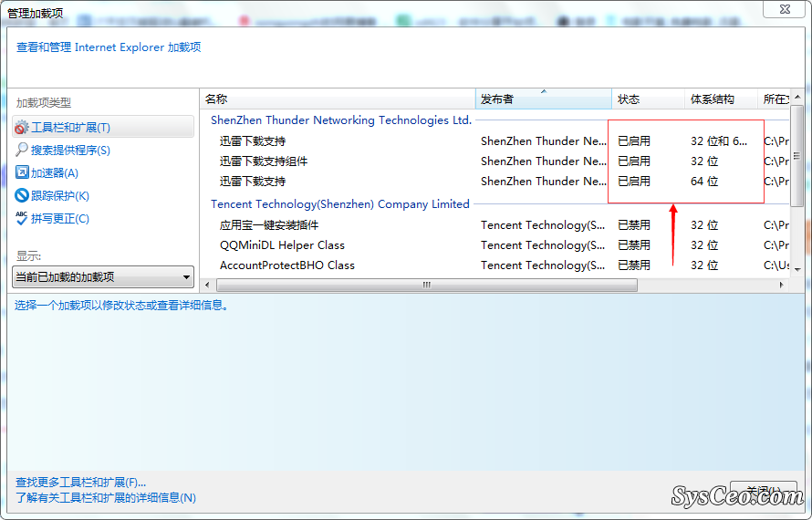Click the vertical scrollbar down arrow
Screen dimensions: 812x520
797,269
